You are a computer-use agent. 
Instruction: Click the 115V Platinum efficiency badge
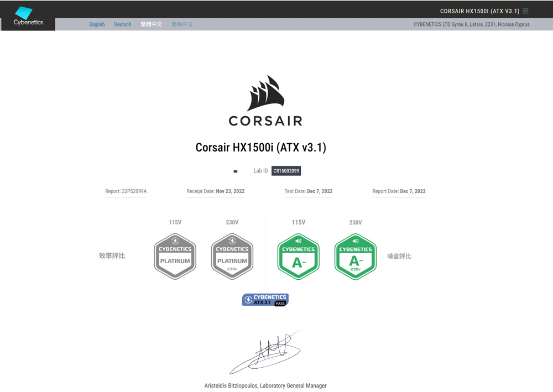(x=175, y=257)
